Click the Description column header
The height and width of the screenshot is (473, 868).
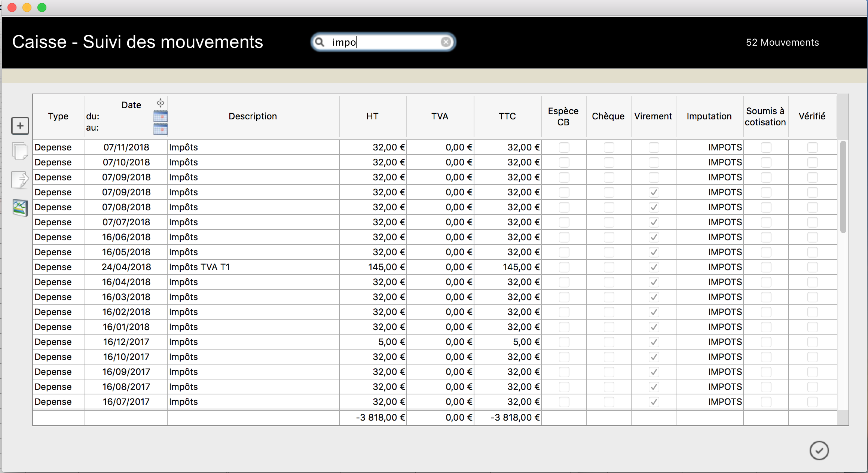click(253, 116)
